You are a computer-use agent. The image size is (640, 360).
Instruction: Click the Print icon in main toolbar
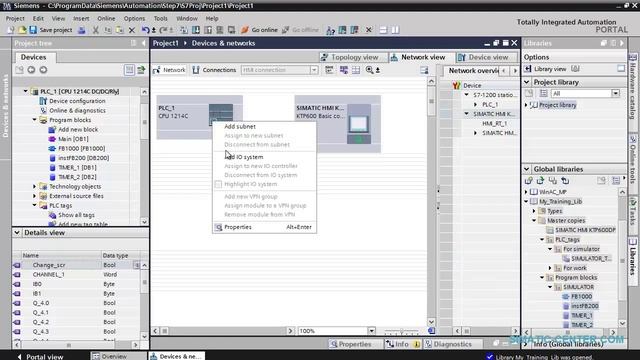82,30
